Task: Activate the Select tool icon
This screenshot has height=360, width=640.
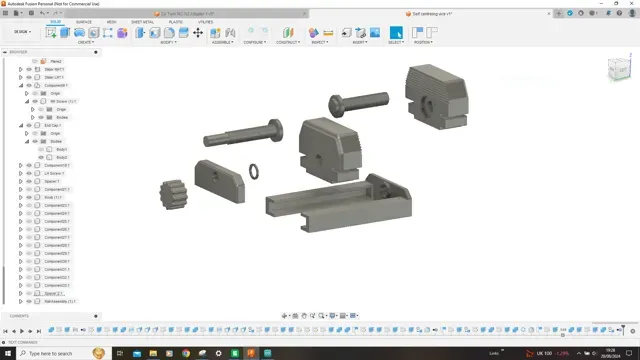Action: (396, 33)
